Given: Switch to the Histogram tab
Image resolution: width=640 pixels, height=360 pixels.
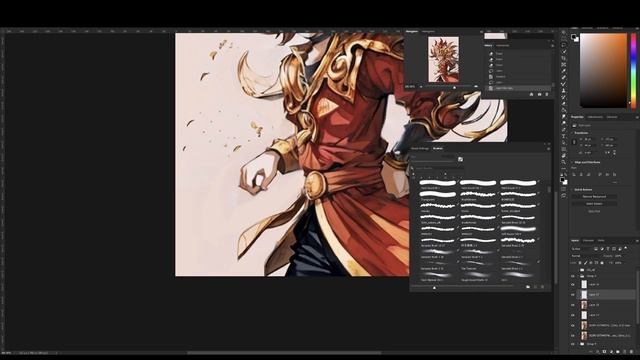Looking at the screenshot, I should (428, 31).
